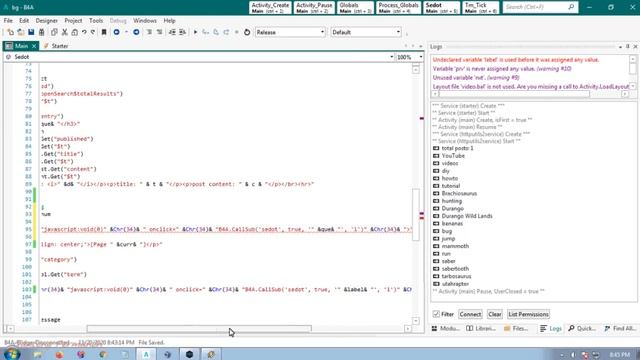This screenshot has height=360, width=640.
Task: Close the Main module tab
Action: pos(34,46)
